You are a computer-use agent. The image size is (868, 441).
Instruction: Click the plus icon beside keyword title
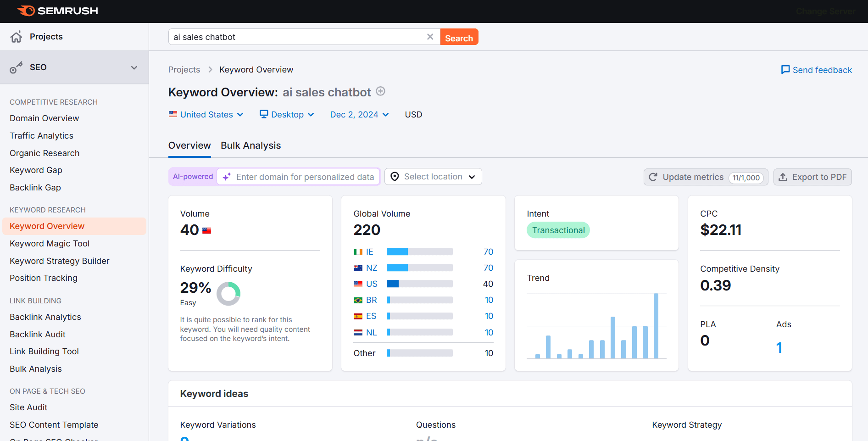click(x=380, y=91)
